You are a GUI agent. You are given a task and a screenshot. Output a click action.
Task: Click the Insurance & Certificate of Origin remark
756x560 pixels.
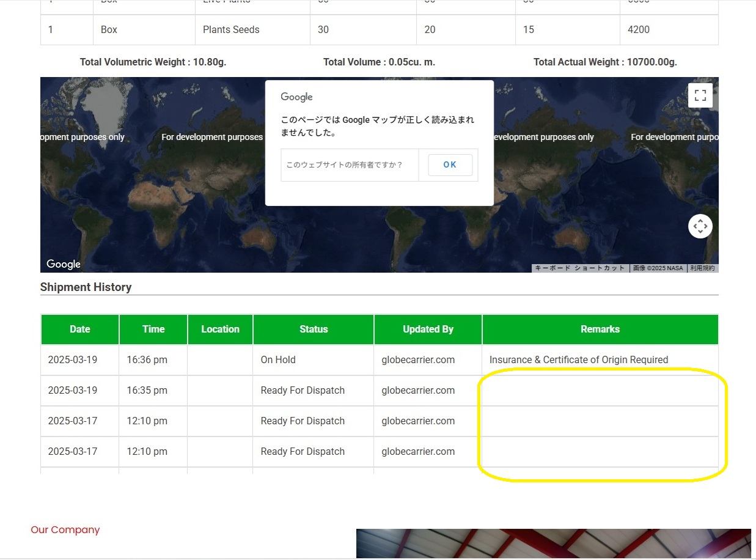(x=578, y=360)
